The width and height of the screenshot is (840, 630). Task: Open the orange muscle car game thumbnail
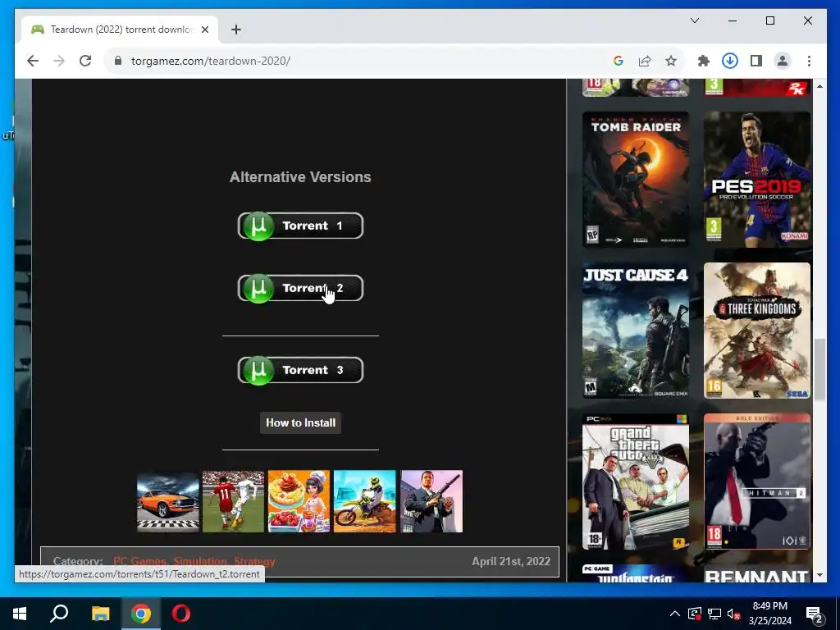click(167, 501)
